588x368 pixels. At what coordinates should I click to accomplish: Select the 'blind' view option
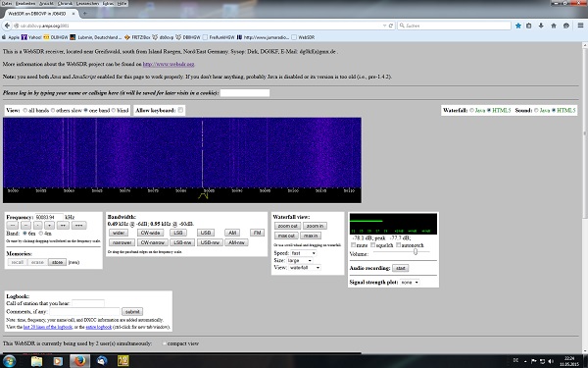point(114,110)
